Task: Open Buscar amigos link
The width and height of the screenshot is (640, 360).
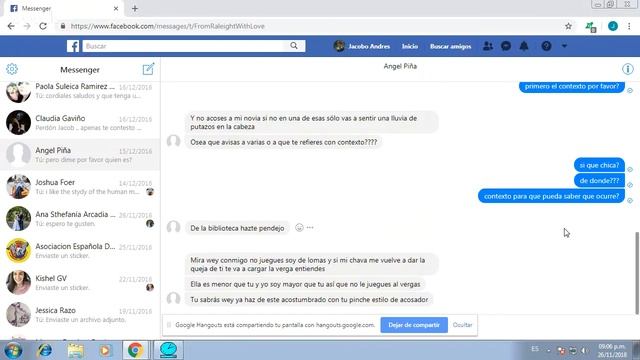Action: pyautogui.click(x=450, y=47)
